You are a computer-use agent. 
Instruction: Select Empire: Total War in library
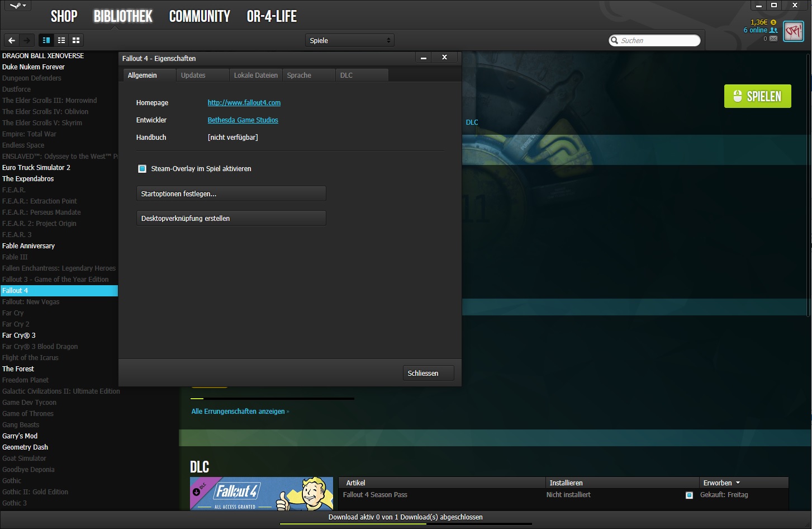coord(29,134)
